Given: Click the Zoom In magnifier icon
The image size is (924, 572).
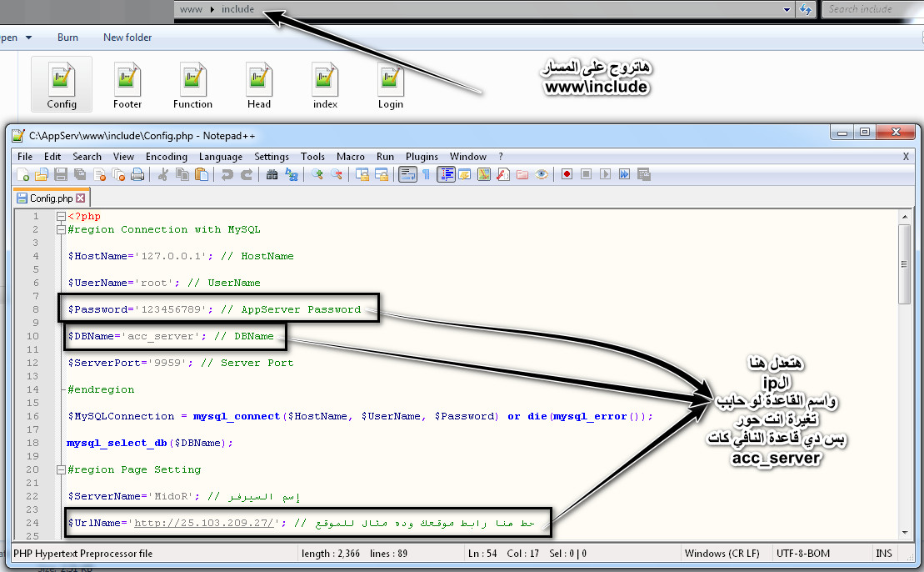Looking at the screenshot, I should coord(317,174).
